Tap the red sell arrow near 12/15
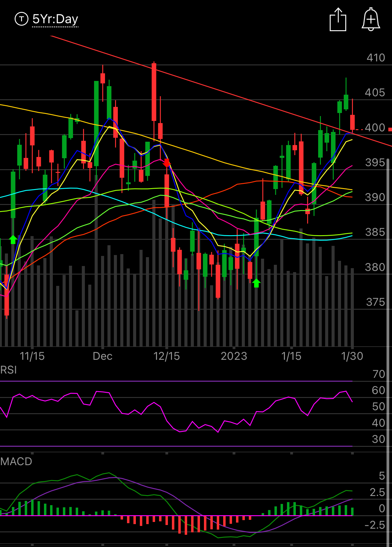This screenshot has height=547, width=392. point(167,163)
